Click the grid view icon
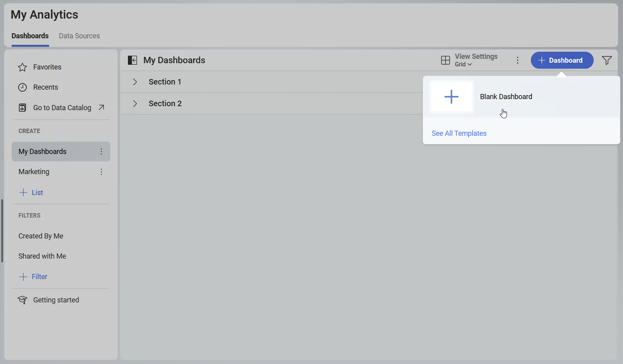623x364 pixels. coord(445,60)
